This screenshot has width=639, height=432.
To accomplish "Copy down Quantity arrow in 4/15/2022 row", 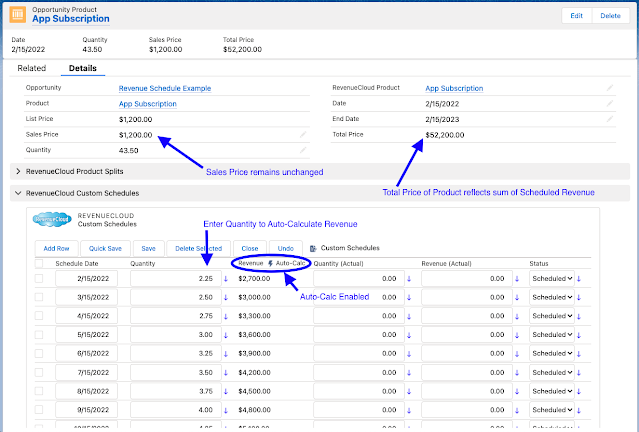I will click(x=226, y=316).
